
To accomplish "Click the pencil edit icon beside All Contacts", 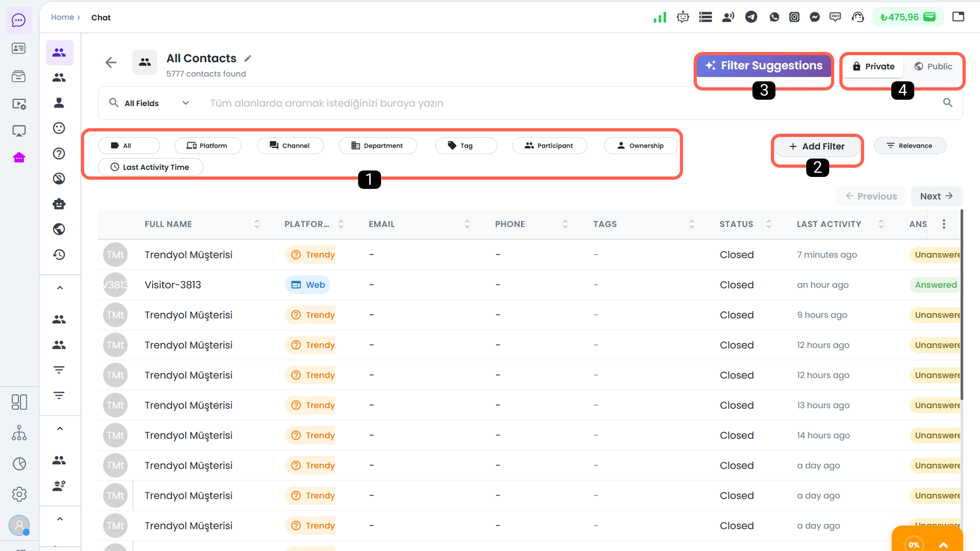I will (x=248, y=58).
